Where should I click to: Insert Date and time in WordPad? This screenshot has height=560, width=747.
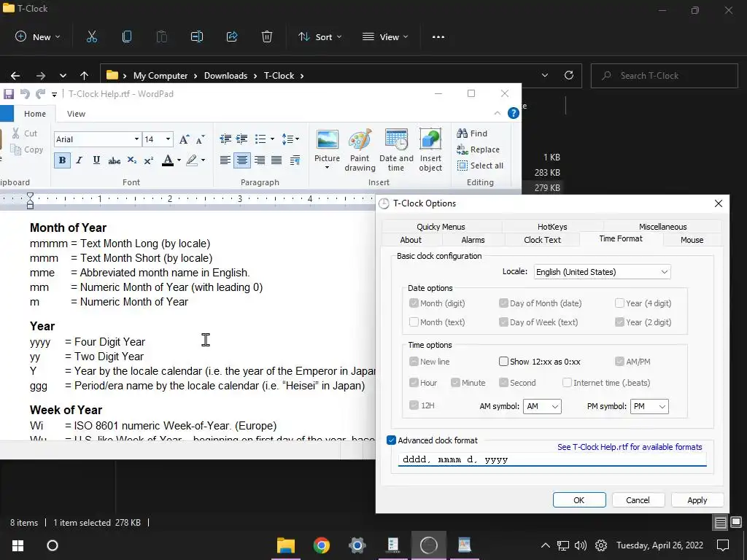396,149
